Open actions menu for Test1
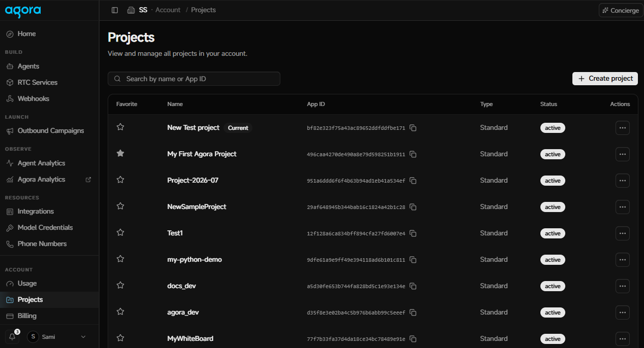 click(x=623, y=233)
